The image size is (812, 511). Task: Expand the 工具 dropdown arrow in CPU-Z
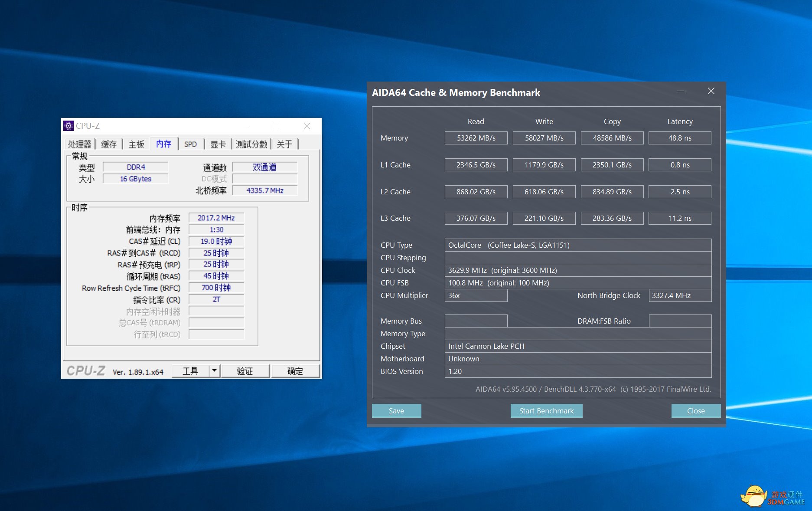(x=214, y=371)
